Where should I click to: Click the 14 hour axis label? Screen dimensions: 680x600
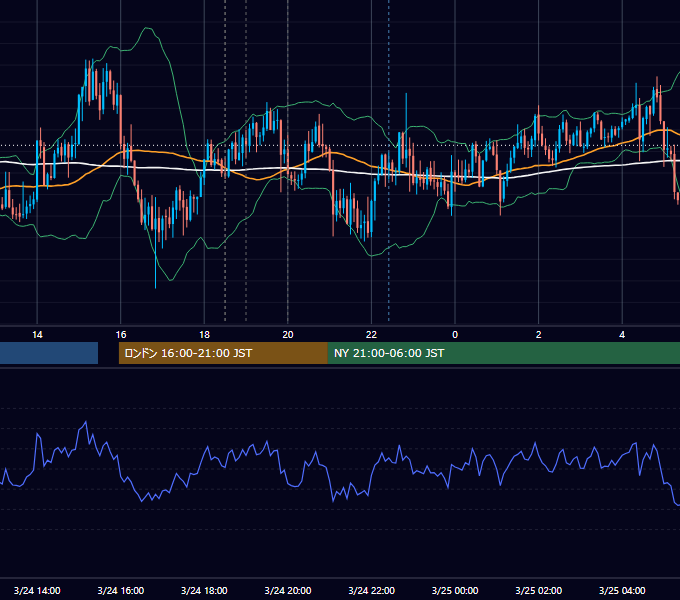click(37, 335)
